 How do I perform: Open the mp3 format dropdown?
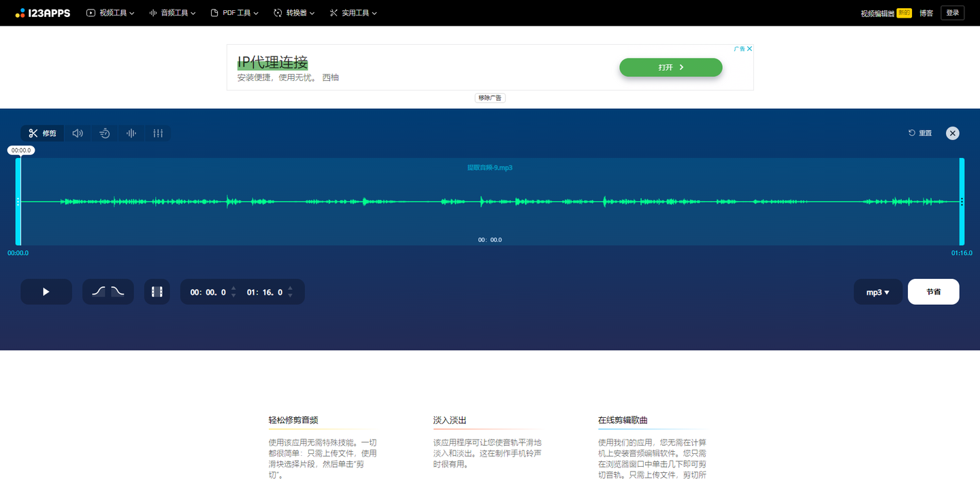(878, 292)
